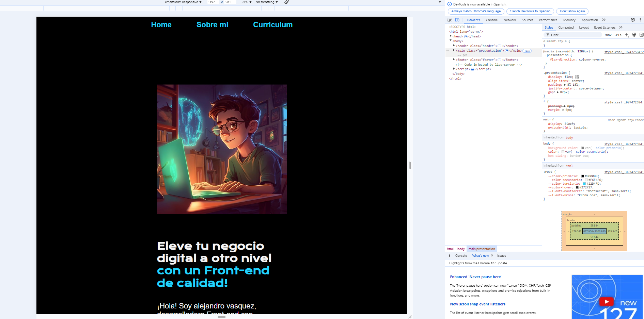The image size is (644, 319).
Task: Toggle the flex badge on main element
Action: 527,51
